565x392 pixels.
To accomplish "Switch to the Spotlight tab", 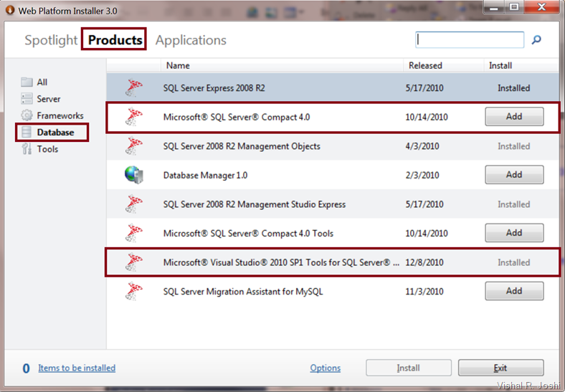I will pos(50,40).
